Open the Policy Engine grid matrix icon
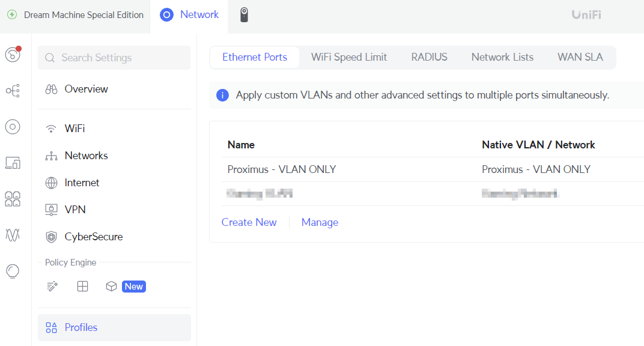This screenshot has height=346, width=644. tap(82, 287)
